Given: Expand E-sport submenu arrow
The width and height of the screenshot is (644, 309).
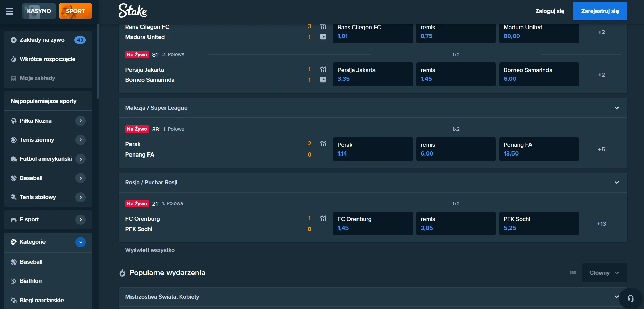Looking at the screenshot, I should (81, 219).
